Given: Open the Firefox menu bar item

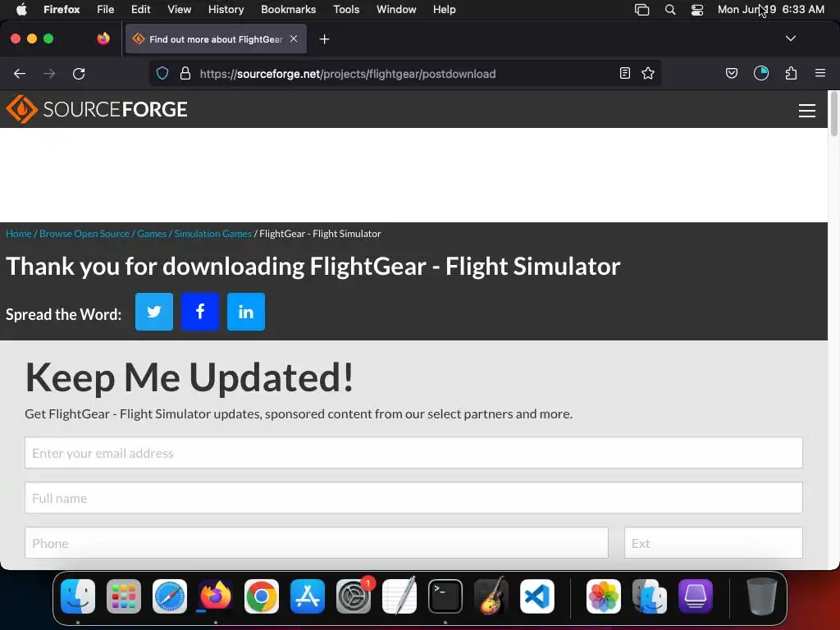Looking at the screenshot, I should tap(62, 9).
